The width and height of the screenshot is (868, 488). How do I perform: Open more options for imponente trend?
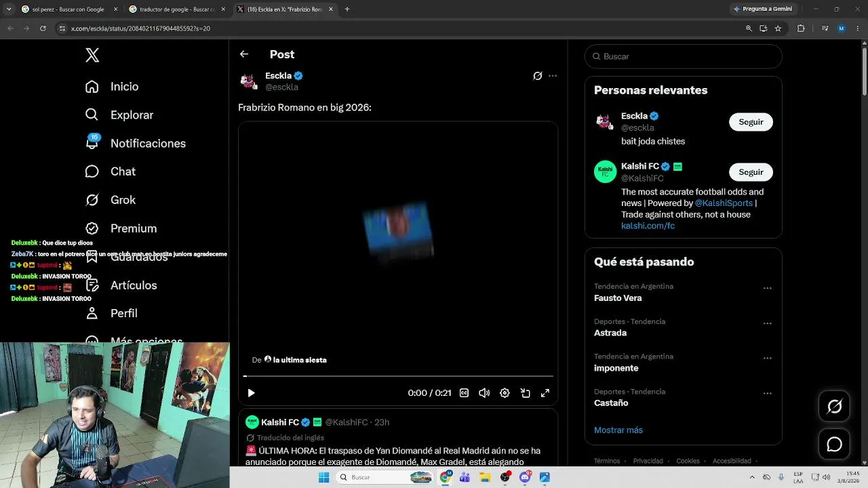(x=767, y=358)
